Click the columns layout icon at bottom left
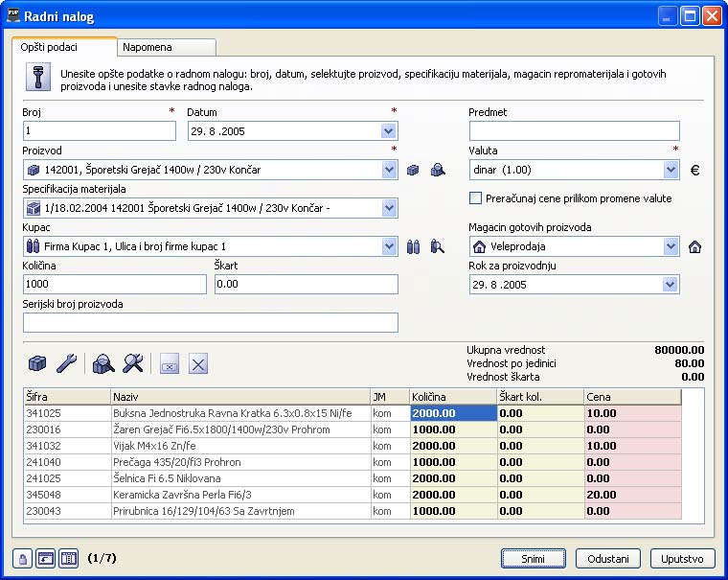 click(68, 558)
